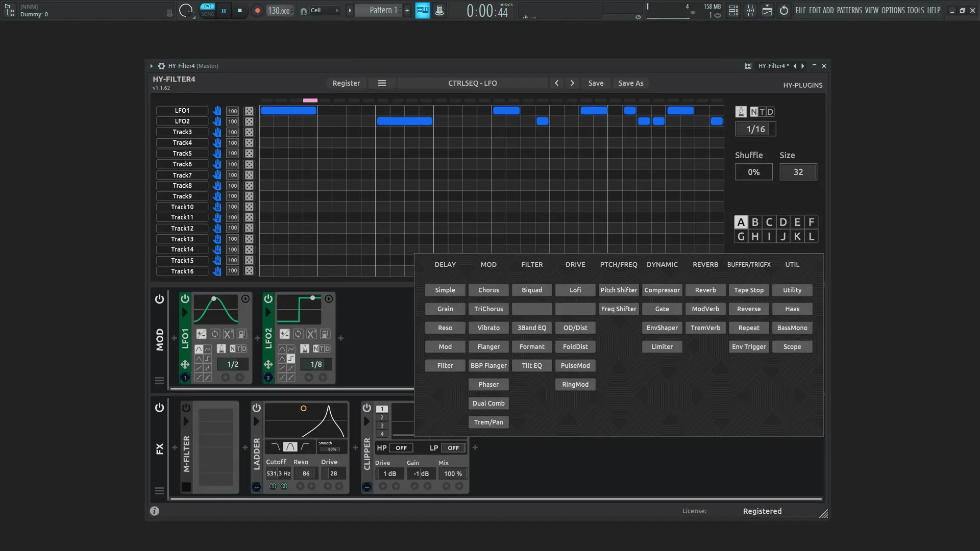Open the PATTERNS menu

(x=849, y=10)
